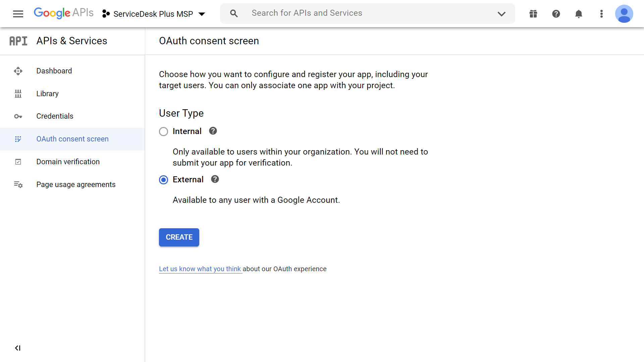
Task: Open the Library sidebar item
Action: (x=47, y=94)
